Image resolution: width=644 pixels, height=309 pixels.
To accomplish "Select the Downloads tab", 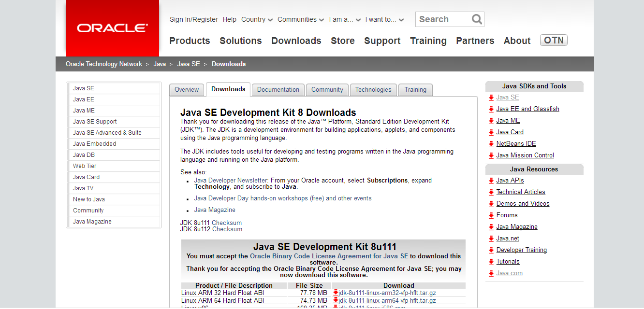I will click(x=228, y=89).
